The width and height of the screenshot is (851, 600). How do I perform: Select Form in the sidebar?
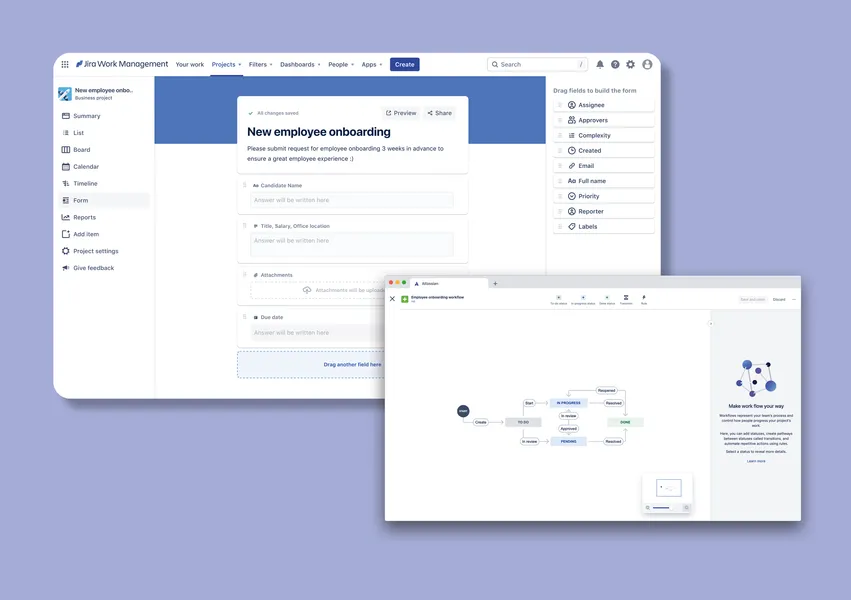pos(104,200)
